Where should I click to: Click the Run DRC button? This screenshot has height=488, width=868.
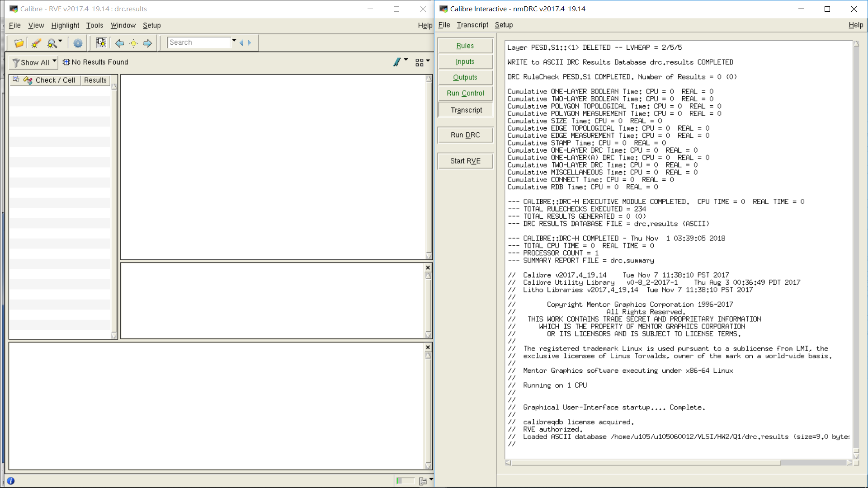click(x=465, y=135)
